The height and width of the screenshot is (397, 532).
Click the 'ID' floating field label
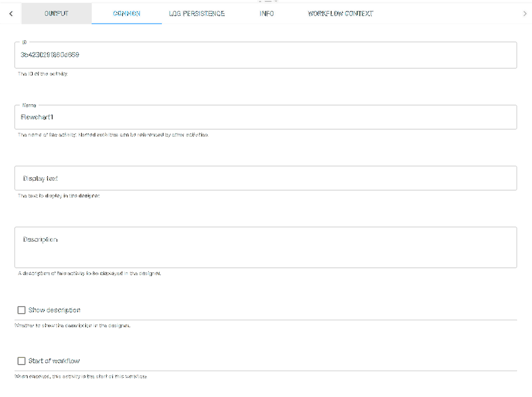tap(24, 42)
